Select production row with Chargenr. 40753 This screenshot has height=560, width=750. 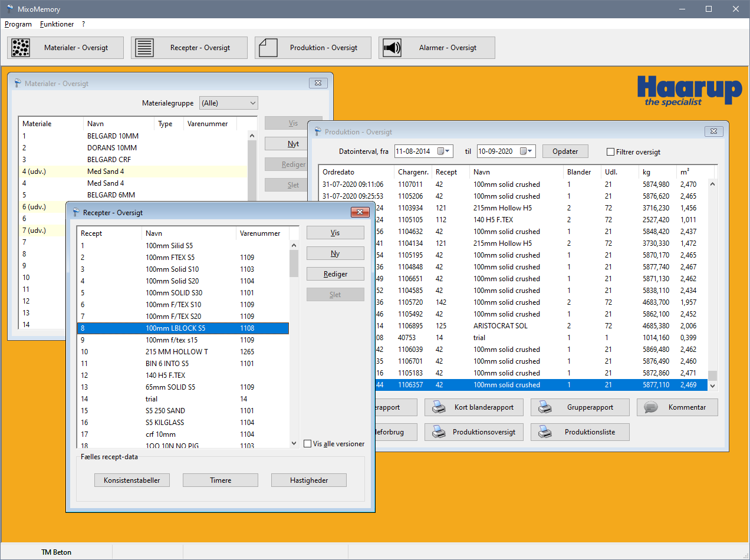click(541, 338)
